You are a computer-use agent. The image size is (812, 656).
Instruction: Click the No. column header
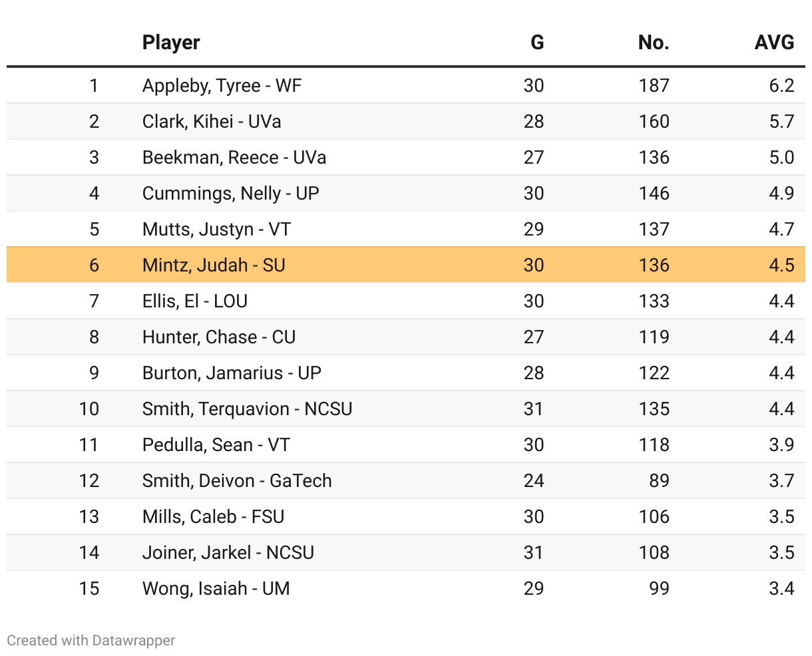653,43
